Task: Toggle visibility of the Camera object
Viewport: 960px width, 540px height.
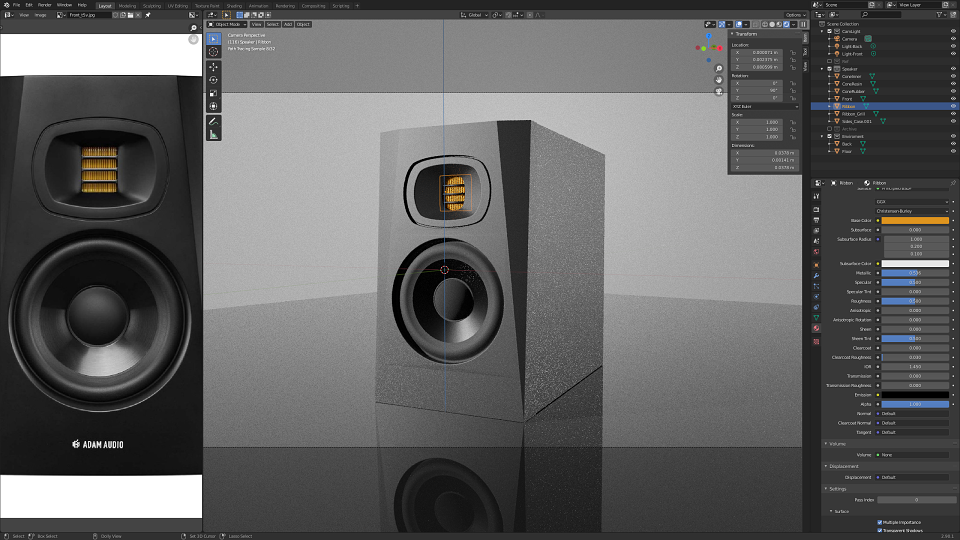Action: [953, 39]
